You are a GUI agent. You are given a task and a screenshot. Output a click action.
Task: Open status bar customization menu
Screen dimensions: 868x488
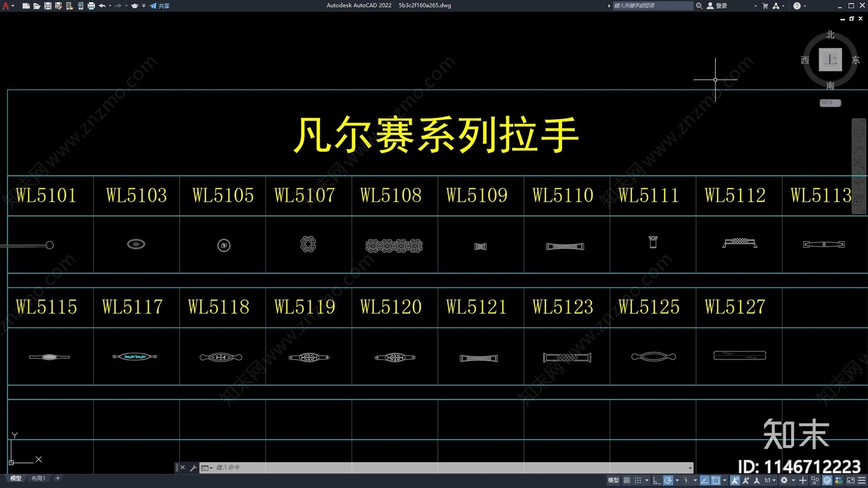point(861,480)
